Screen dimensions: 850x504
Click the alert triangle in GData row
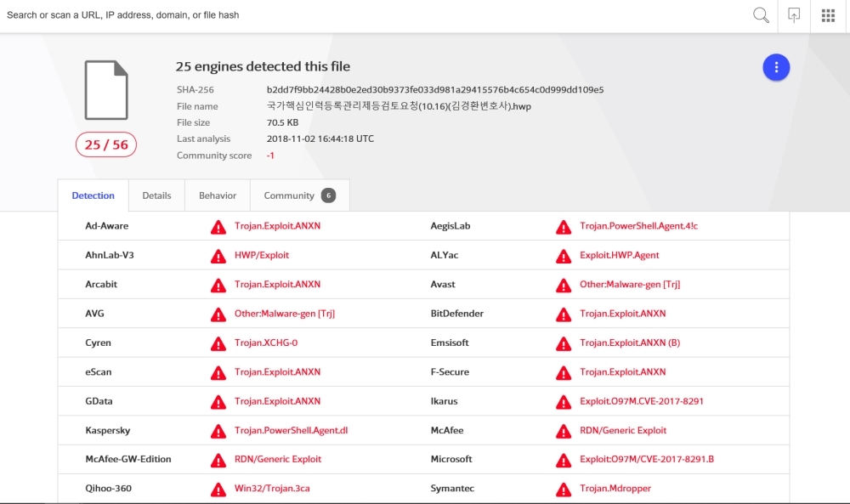tap(218, 402)
